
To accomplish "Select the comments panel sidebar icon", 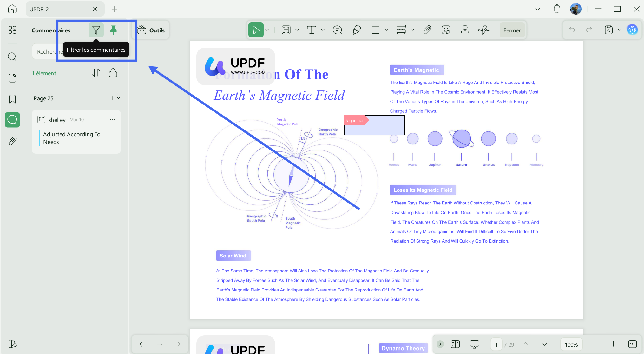I will 12,120.
